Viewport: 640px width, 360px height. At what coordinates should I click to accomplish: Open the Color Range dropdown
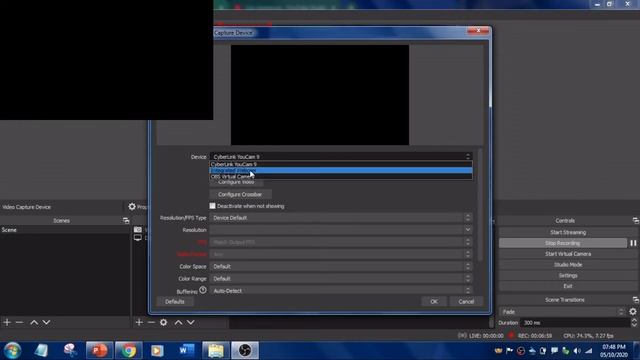click(341, 279)
